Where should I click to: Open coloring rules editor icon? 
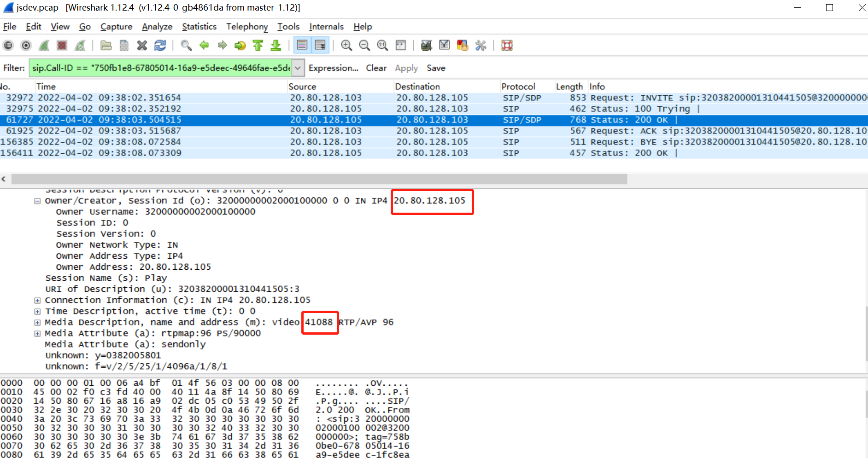tap(462, 45)
